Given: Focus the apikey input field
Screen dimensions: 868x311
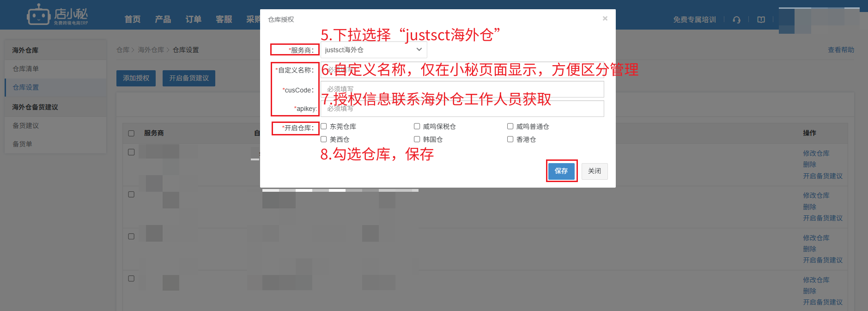Looking at the screenshot, I should click(x=462, y=109).
